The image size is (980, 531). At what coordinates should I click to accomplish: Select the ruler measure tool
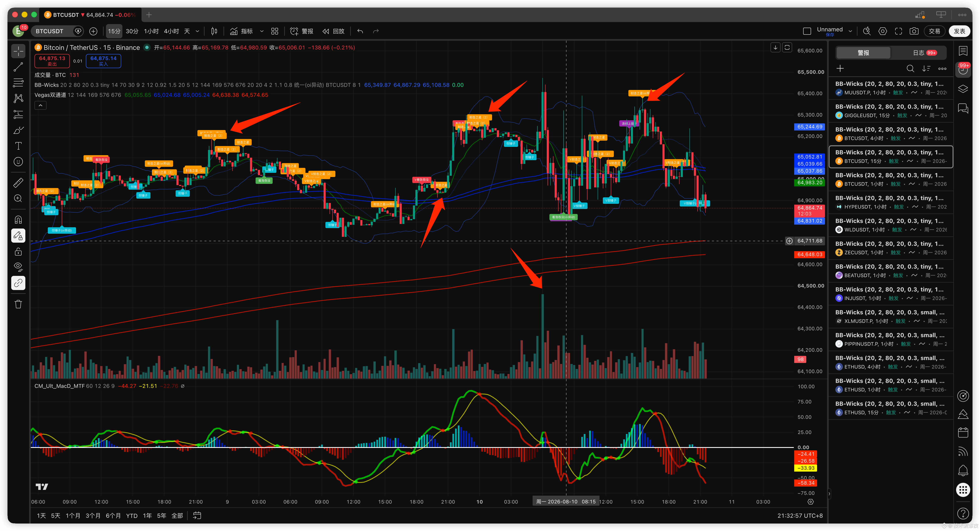click(x=18, y=183)
